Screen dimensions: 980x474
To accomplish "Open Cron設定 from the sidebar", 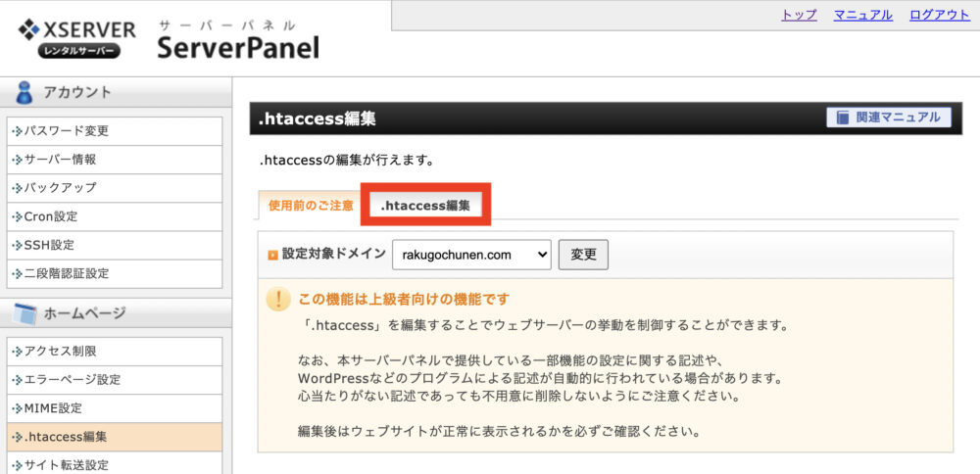I will click(x=115, y=216).
